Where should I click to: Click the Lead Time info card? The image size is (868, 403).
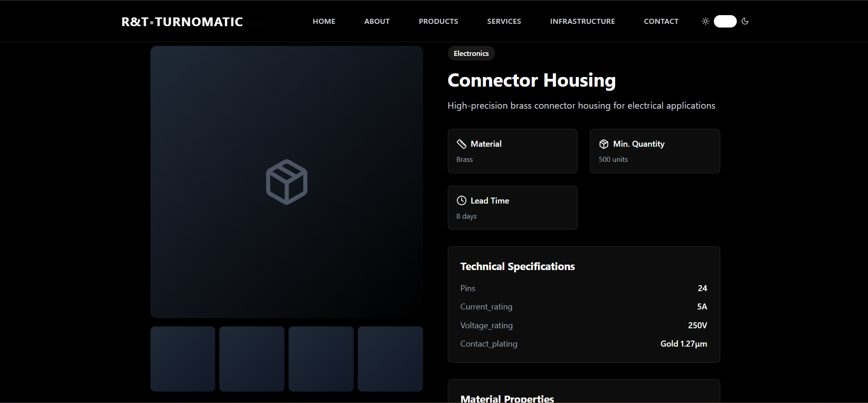pos(512,208)
